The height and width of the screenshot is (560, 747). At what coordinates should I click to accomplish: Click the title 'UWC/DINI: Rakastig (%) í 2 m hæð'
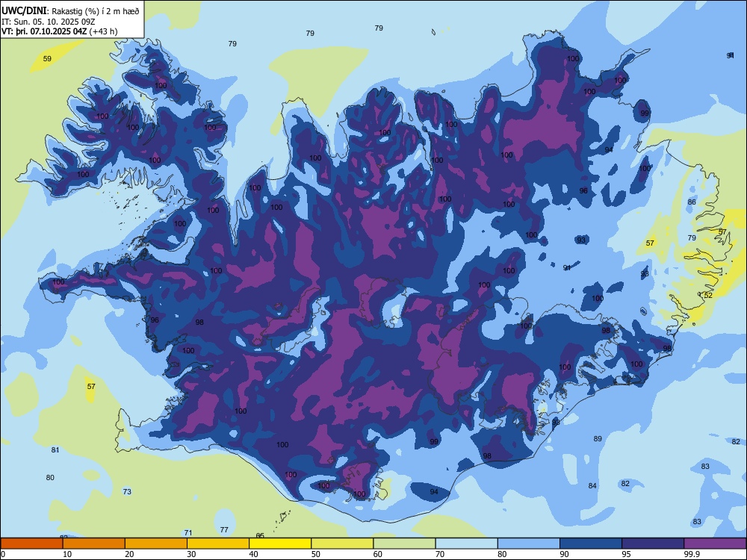pos(70,11)
